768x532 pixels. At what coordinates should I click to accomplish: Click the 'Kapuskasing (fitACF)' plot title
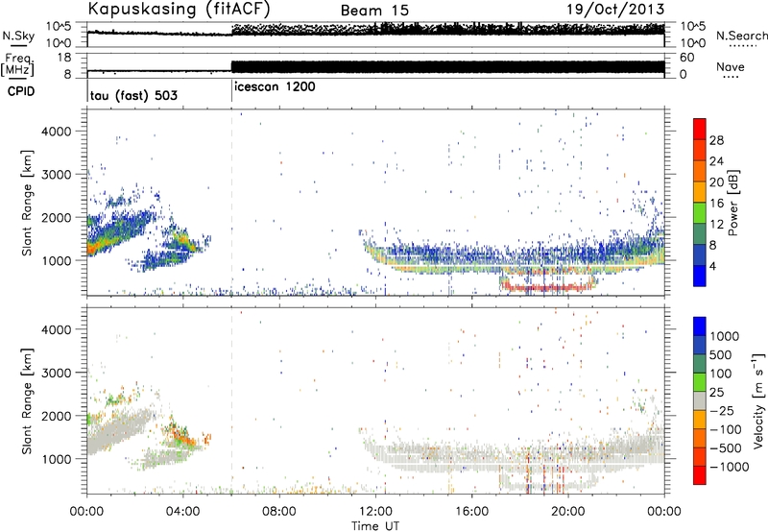click(x=179, y=10)
